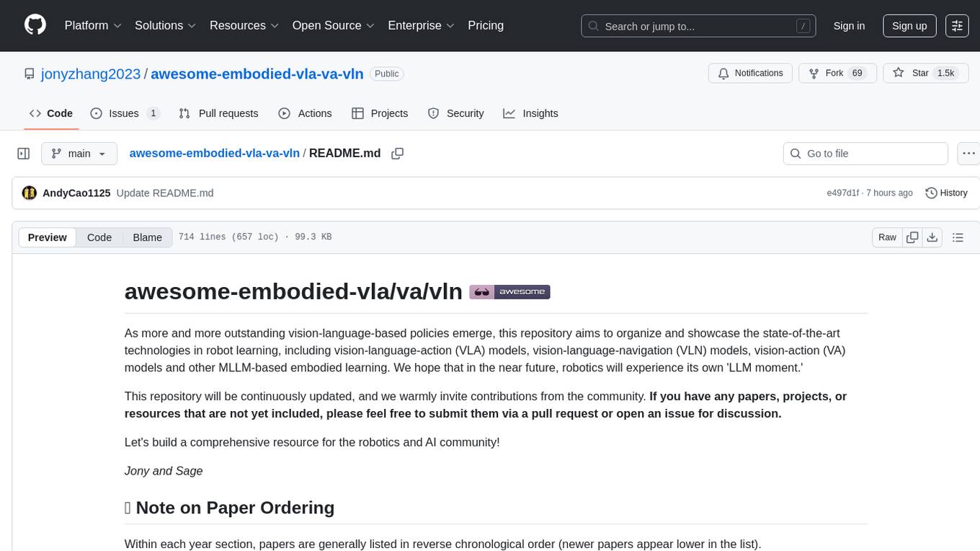Click the 'Jony and Sage' text
The height and width of the screenshot is (551, 980).
[164, 471]
